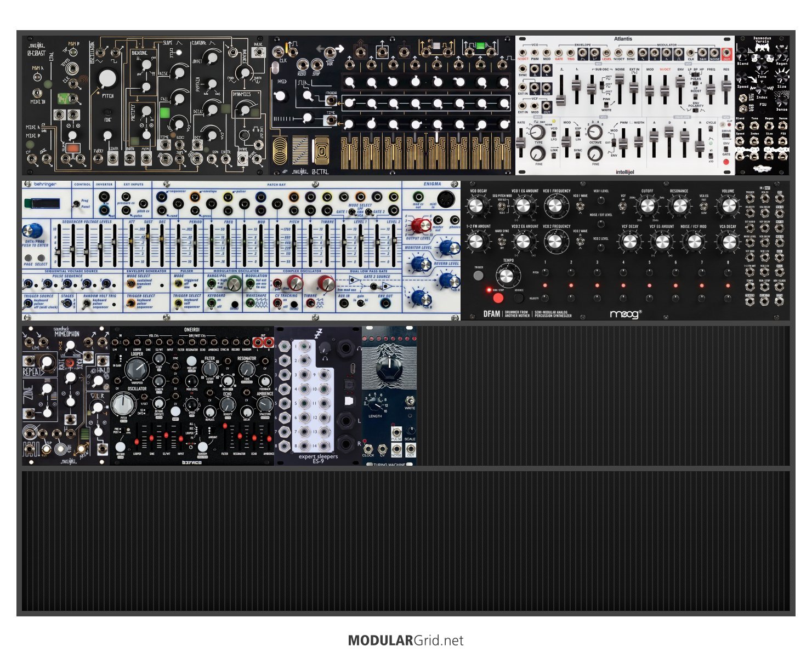This screenshot has height=652, width=812.
Task: Click the TEMPO knob on DFAM
Action: point(507,276)
